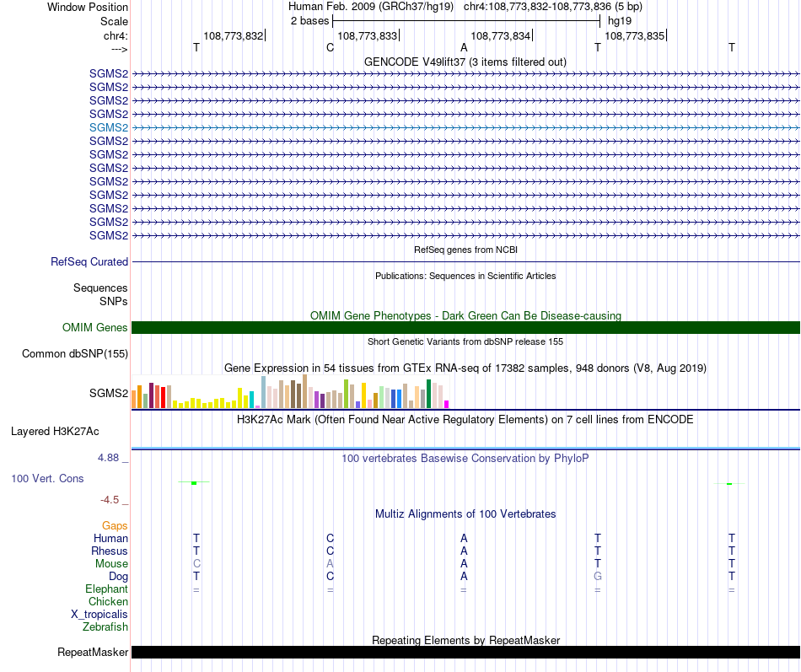Click the Common dbSNP(155) track label
The image size is (801, 672).
(75, 353)
